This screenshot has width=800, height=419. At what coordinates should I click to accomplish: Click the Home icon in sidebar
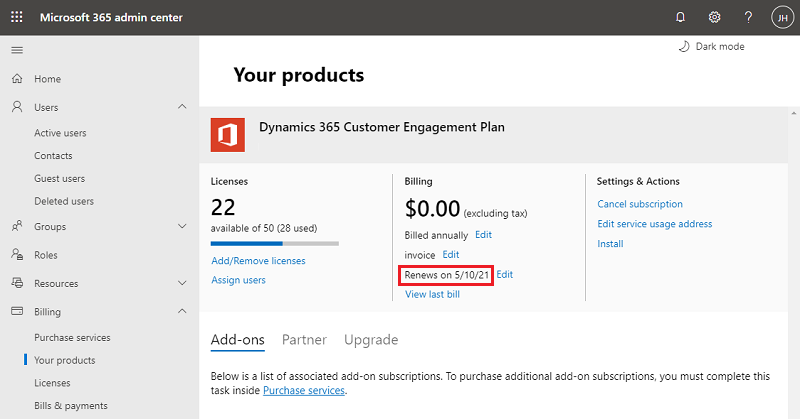click(x=17, y=79)
